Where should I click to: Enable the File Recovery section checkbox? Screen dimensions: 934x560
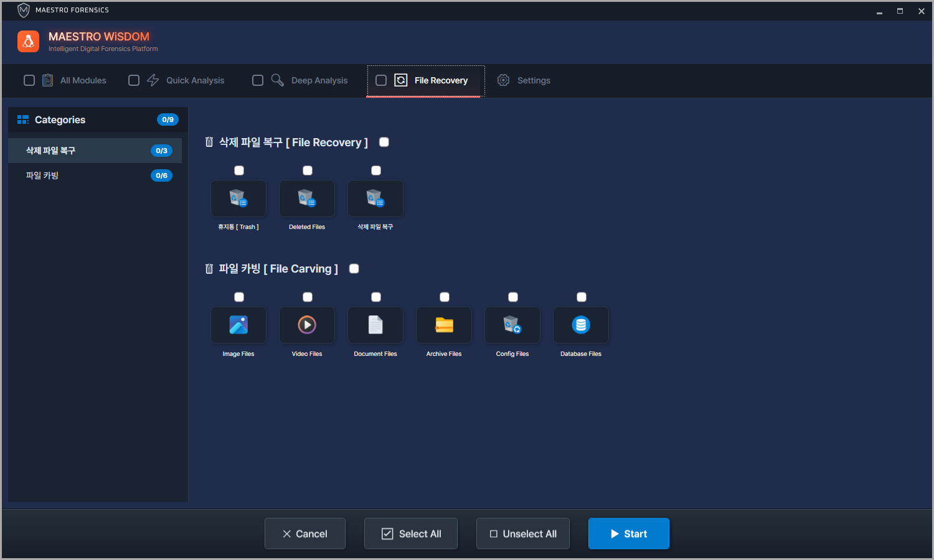[x=384, y=142]
